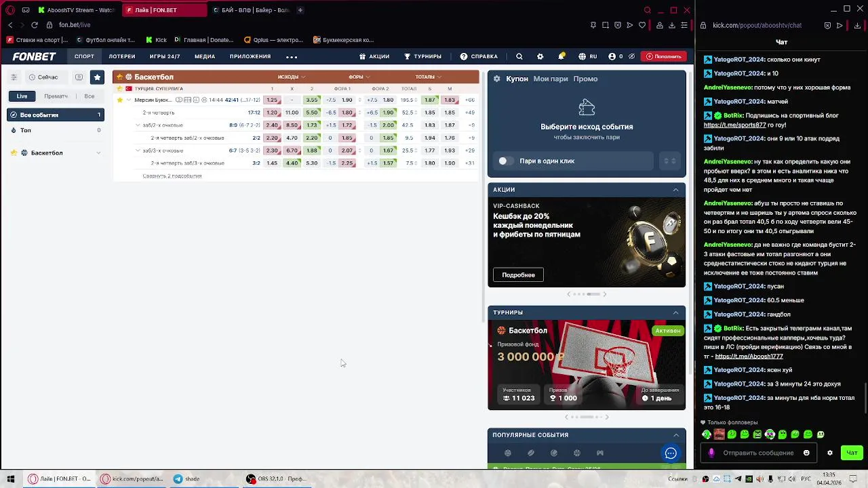Screen dimensions: 868x488
Task: Collapse the Мерсин Бююк match chevron
Action: click(x=128, y=100)
